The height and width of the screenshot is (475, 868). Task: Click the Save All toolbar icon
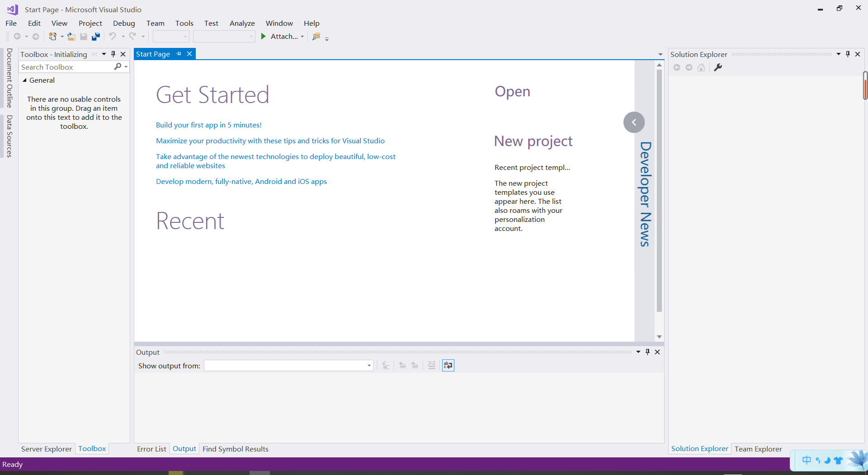click(x=96, y=37)
